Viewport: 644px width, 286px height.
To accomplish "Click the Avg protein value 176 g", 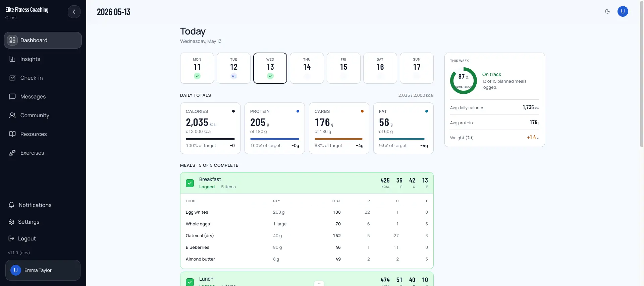I will [535, 123].
